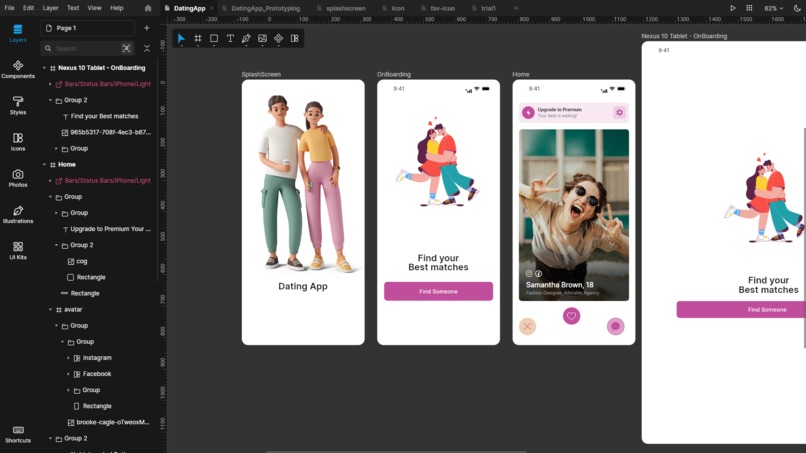Screen dimensions: 806x453
Task: Select the SplashScreen frame label on canvas
Action: point(261,75)
